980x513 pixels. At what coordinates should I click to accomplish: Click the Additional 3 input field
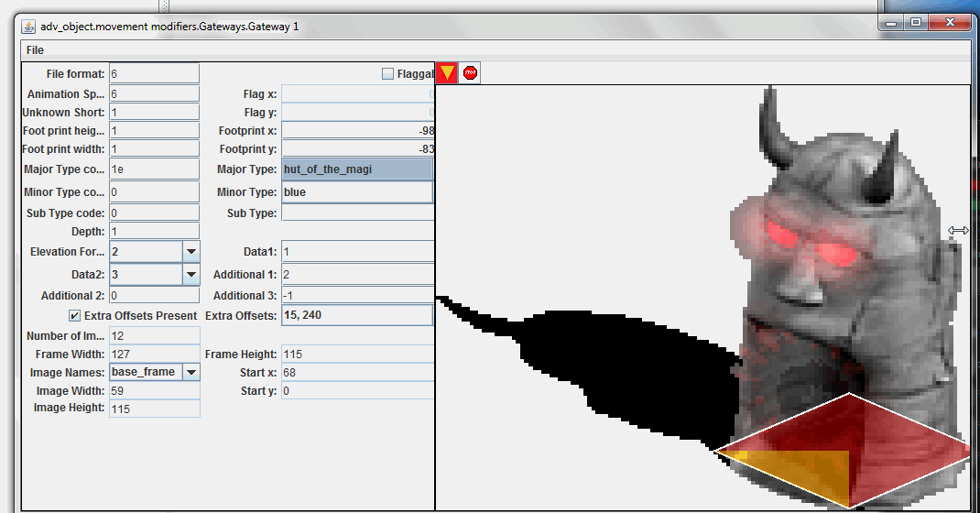(357, 296)
